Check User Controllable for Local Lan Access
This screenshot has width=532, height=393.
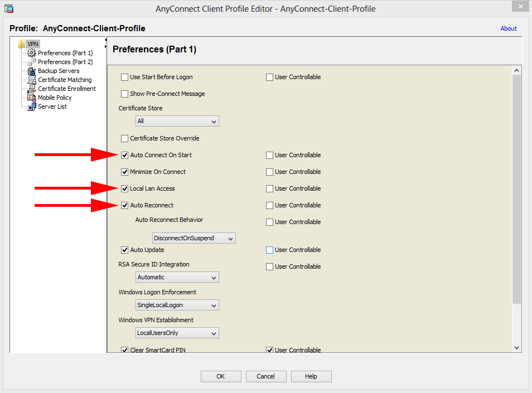point(269,188)
